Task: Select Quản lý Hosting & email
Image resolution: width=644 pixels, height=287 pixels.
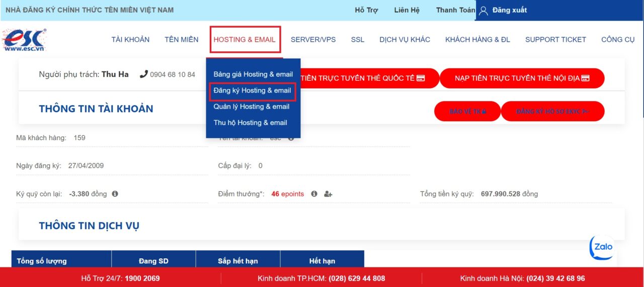Action: click(252, 107)
